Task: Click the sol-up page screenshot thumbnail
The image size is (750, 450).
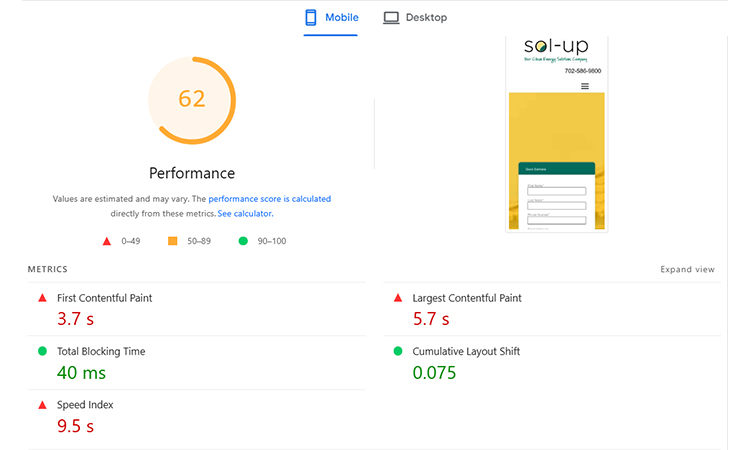Action: click(x=557, y=135)
